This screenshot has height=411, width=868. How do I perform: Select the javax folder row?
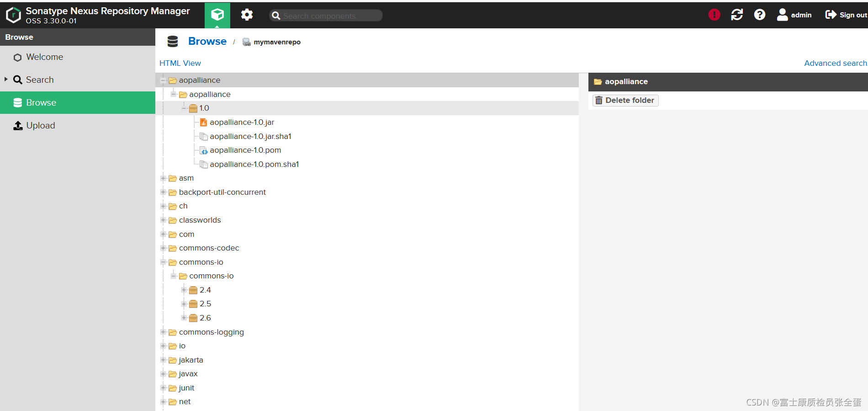(367, 374)
